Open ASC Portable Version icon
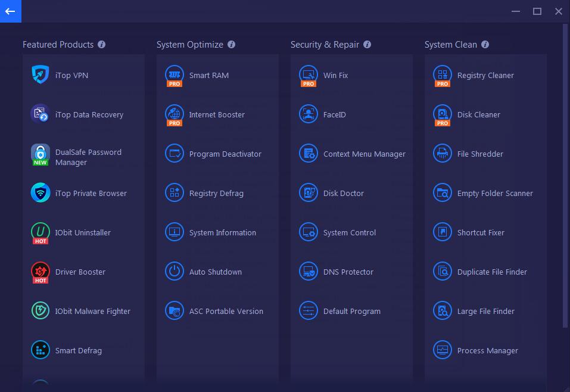Viewport: 570px width, 392px height. 175,310
